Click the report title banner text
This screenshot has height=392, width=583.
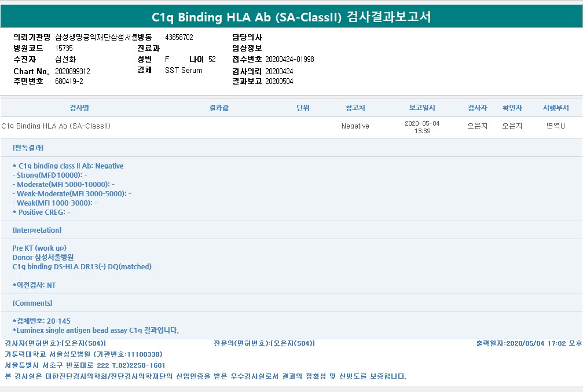291,17
